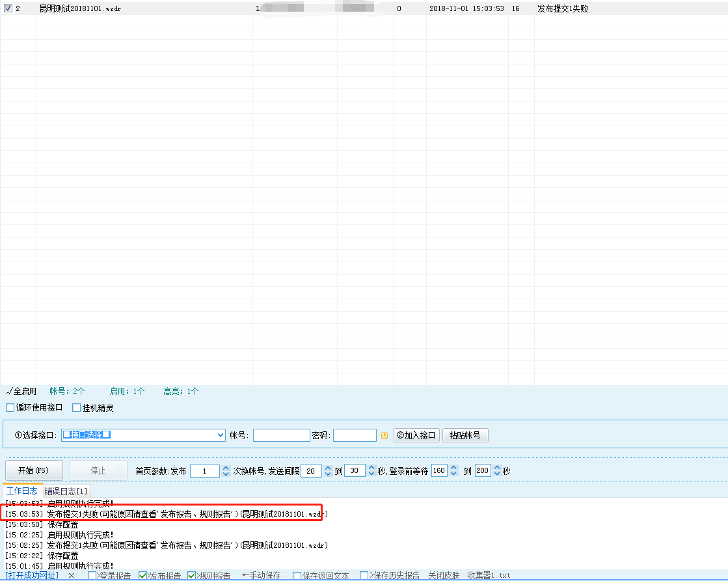Enable 循环使用接口 checkbox
This screenshot has width=728, height=581.
(x=10, y=408)
